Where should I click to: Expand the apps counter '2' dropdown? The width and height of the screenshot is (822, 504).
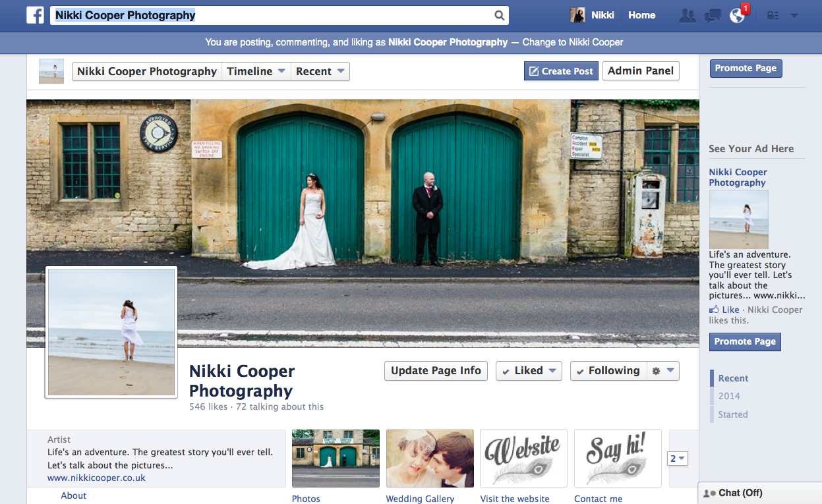pos(678,459)
